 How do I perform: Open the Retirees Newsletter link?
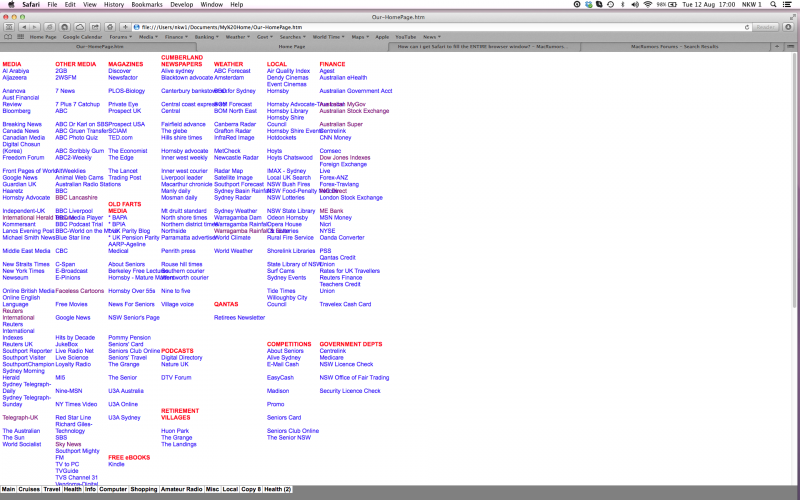coord(239,317)
